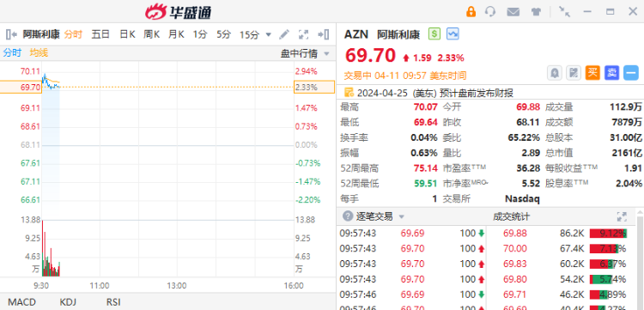Click the 最低 value 69.64
644x310 pixels.
pyautogui.click(x=426, y=122)
